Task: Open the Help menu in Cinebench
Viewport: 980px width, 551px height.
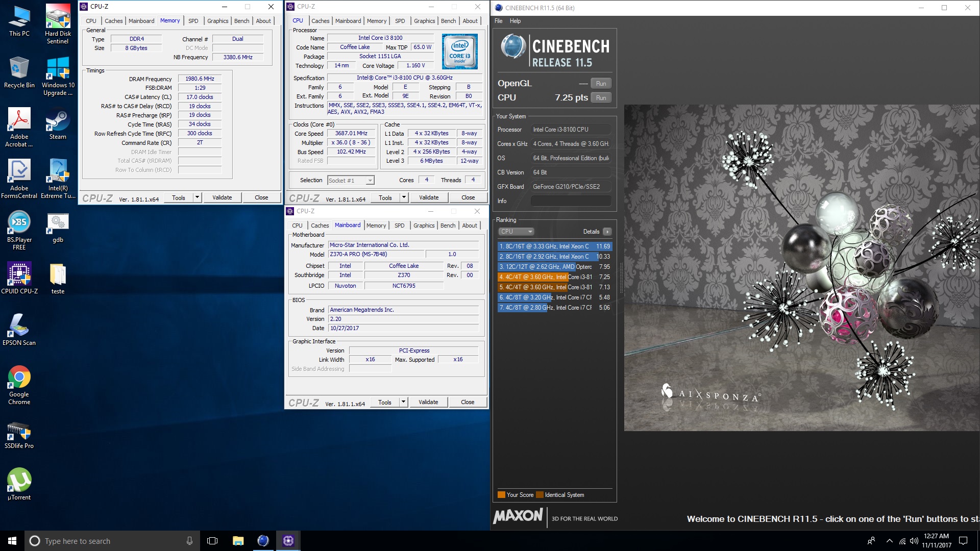Action: click(x=515, y=21)
